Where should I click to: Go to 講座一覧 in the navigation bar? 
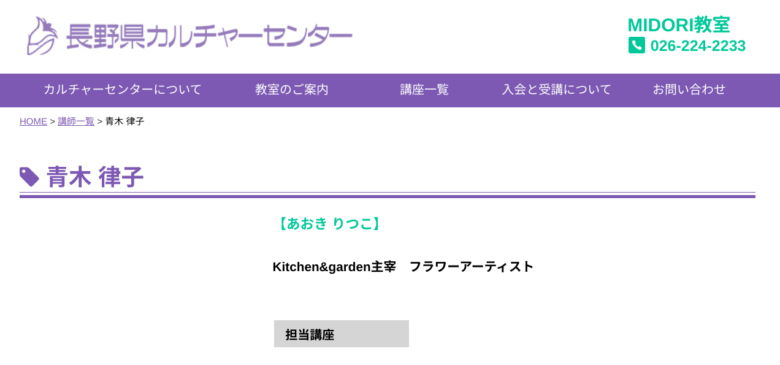[x=424, y=90]
